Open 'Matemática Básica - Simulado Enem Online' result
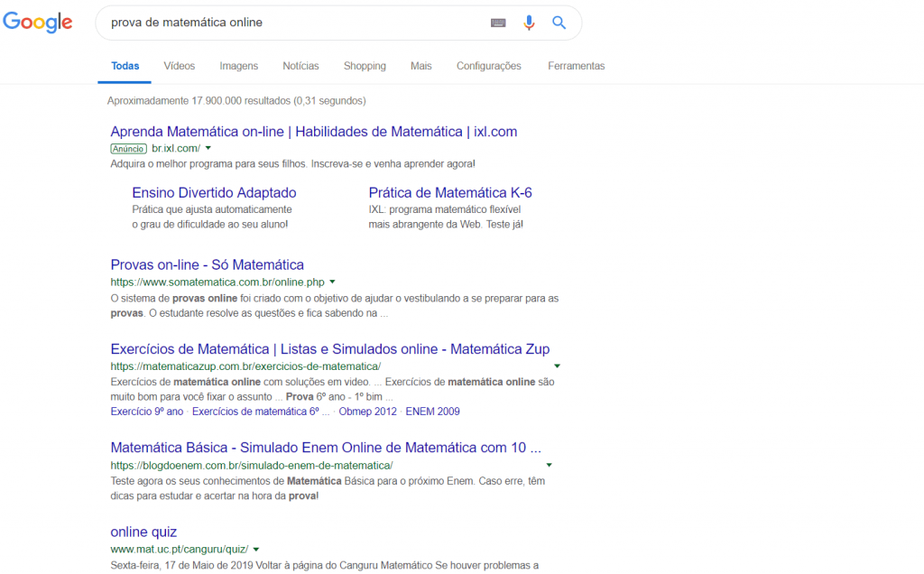 (x=325, y=448)
